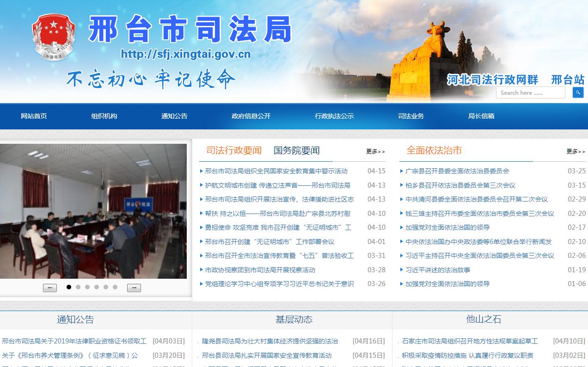This screenshot has width=588, height=367.
Task: Open the 网站首页 navigation item
Action: (34, 116)
